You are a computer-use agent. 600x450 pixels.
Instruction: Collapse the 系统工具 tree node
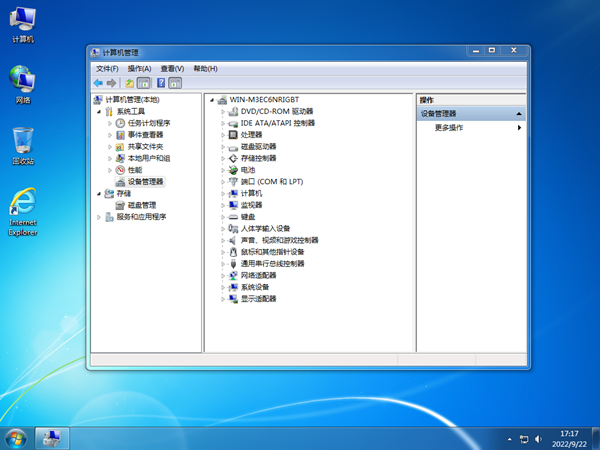(x=99, y=112)
